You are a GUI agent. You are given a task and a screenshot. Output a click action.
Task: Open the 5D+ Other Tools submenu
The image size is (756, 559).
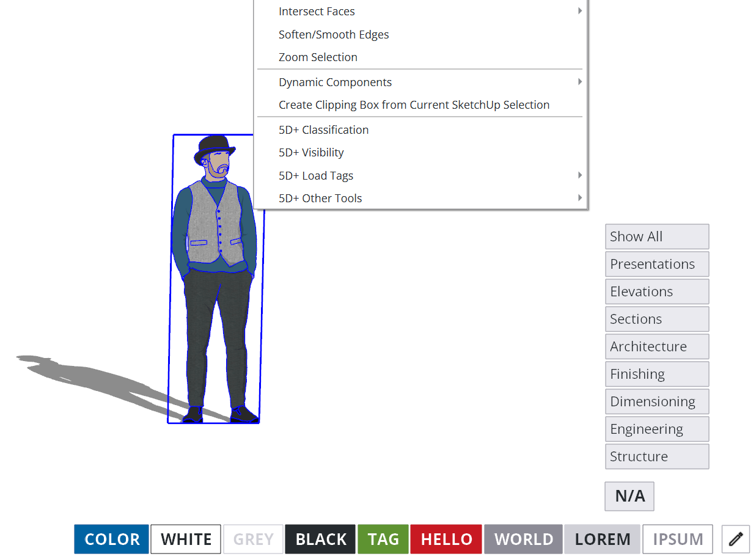(320, 198)
